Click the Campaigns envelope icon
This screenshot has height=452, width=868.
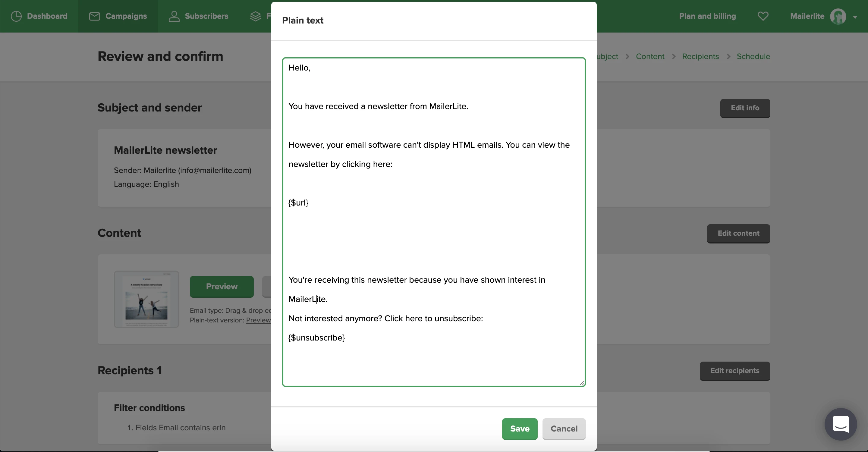point(94,16)
